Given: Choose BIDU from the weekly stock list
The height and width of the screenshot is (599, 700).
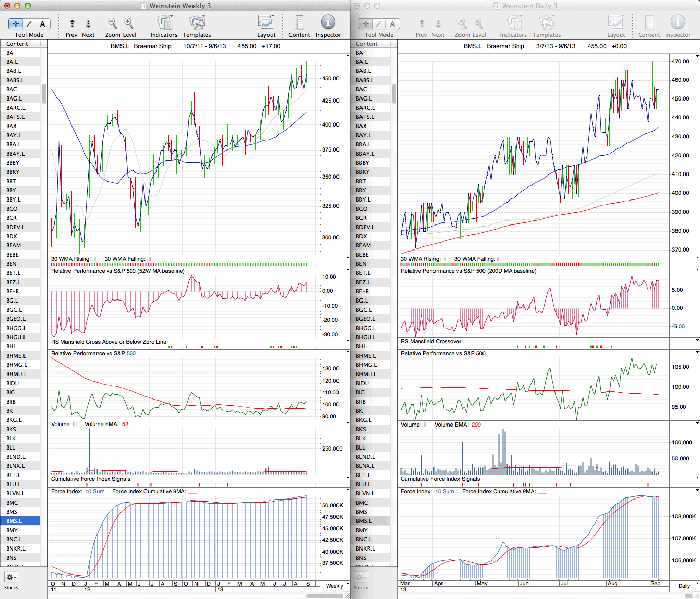Looking at the screenshot, I should (x=13, y=383).
